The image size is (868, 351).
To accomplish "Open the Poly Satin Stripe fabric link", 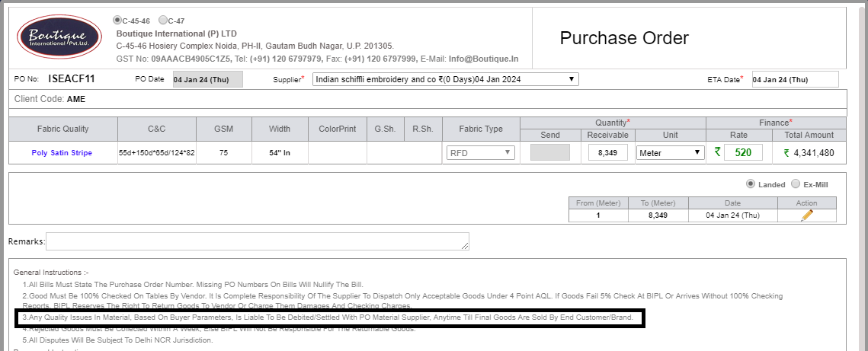I will point(62,153).
